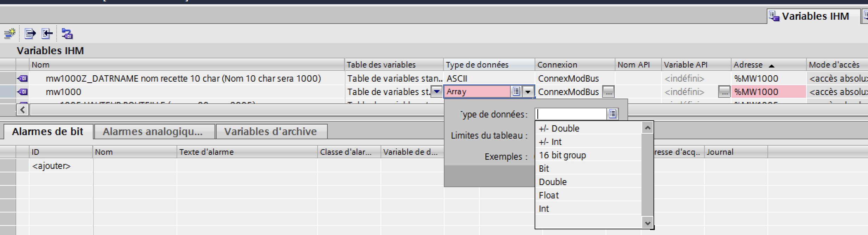The image size is (868, 235).
Task: Click the list icon in the popup data type field
Action: click(612, 114)
